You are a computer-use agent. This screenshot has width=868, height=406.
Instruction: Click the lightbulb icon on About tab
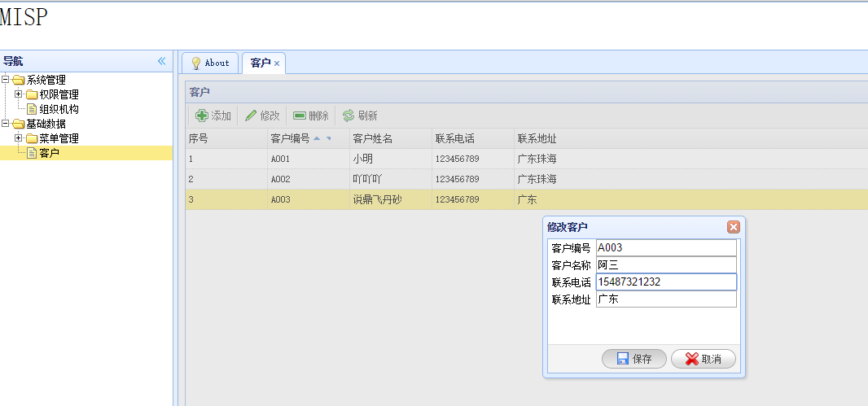(x=196, y=63)
